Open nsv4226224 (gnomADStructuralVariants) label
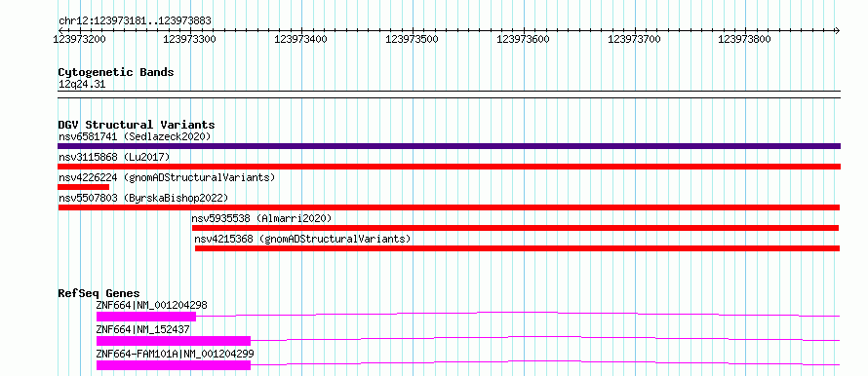The width and height of the screenshot is (868, 376). click(x=167, y=177)
